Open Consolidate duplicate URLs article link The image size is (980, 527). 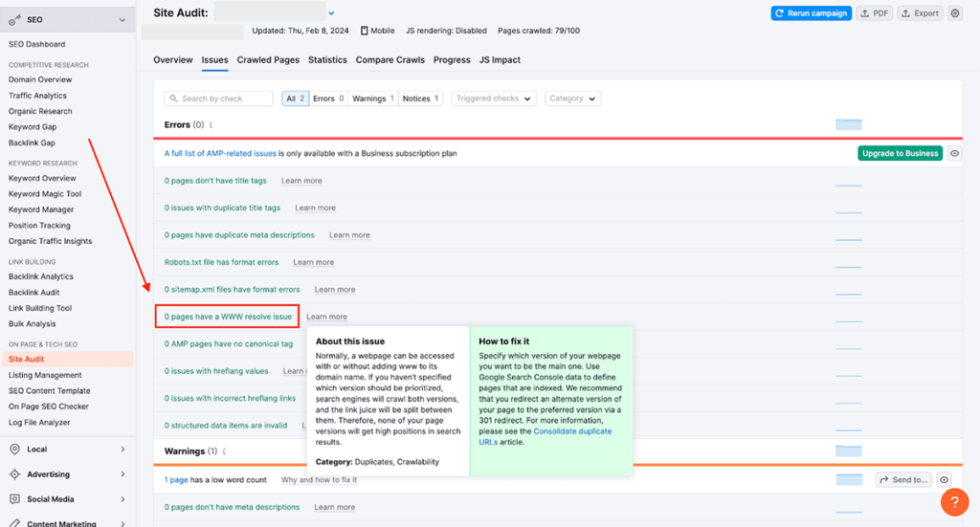[545, 436]
